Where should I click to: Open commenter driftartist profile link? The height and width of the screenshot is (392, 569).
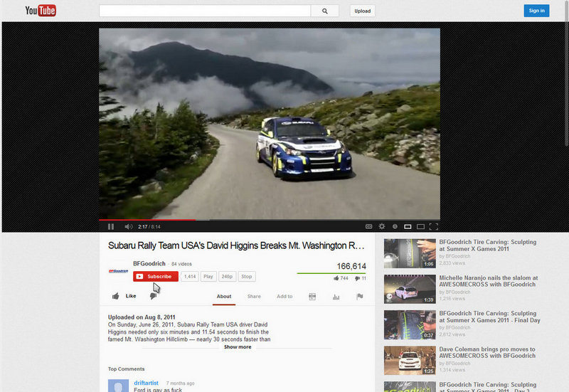point(147,383)
